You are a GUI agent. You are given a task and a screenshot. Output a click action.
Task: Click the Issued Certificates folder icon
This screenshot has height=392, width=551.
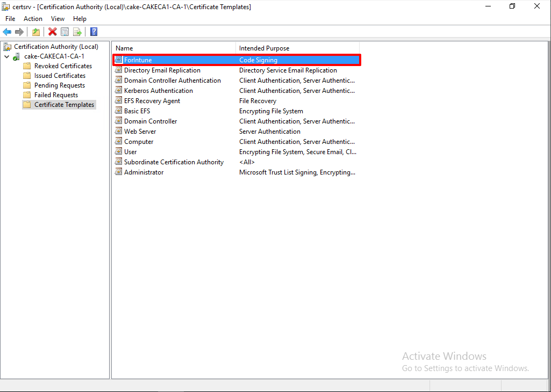click(27, 76)
